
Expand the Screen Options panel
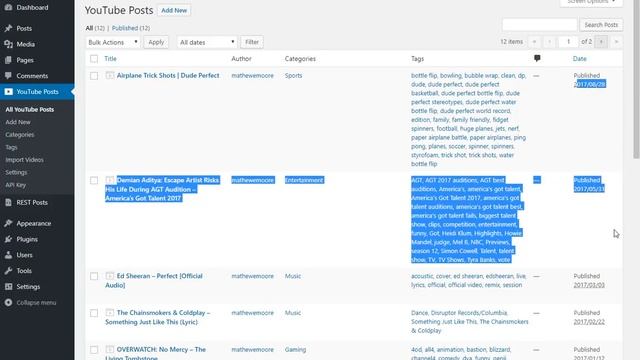pyautogui.click(x=591, y=2)
